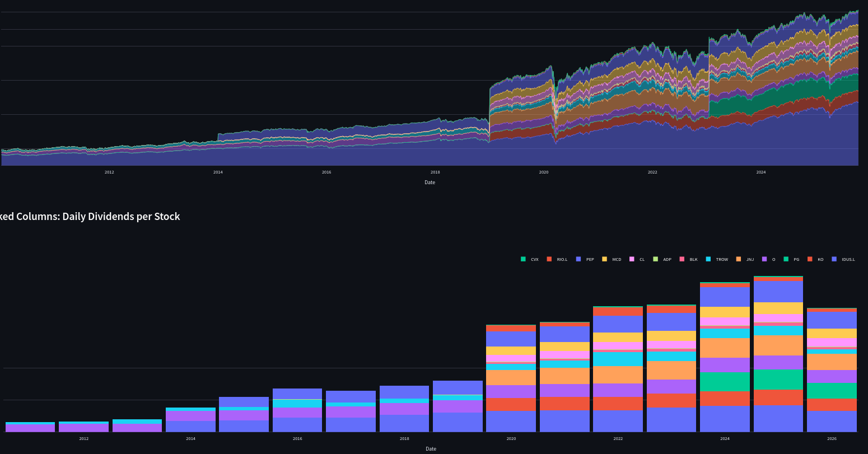Viewport: 868px width, 454px height.
Task: Click the Daily Dividends per Stock heading
Action: click(90, 217)
